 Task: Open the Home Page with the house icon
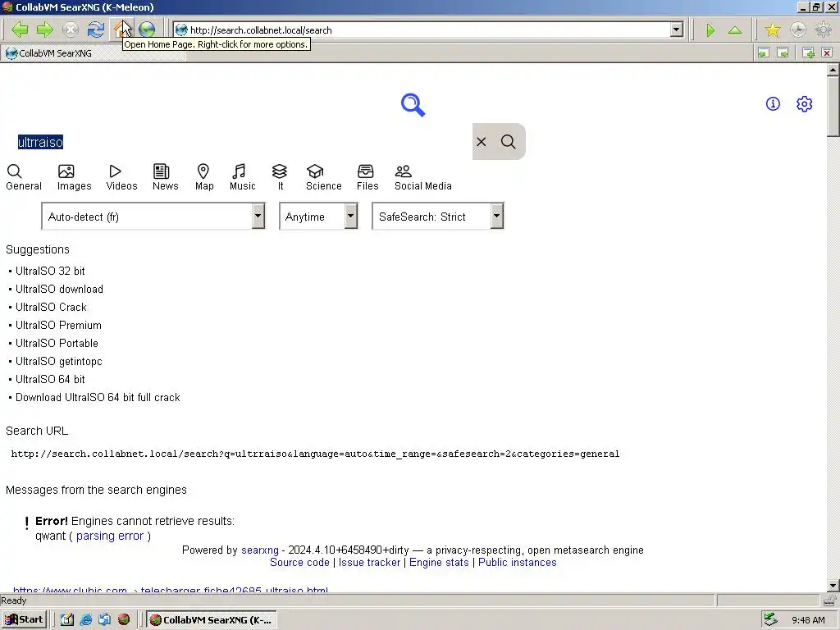tap(121, 30)
